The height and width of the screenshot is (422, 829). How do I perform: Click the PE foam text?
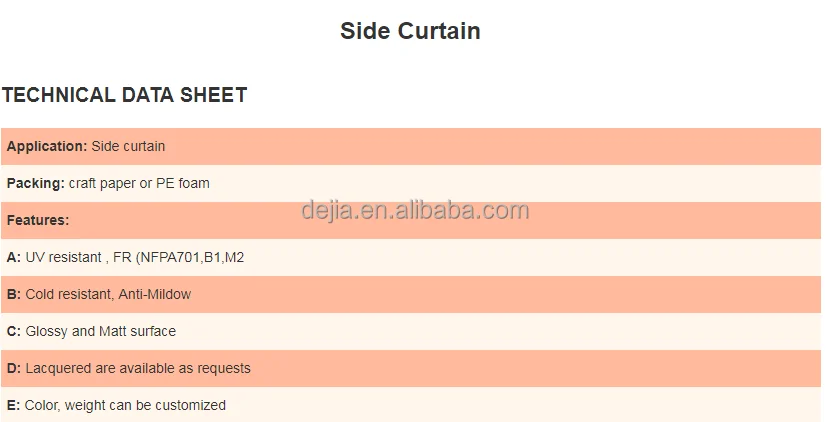(183, 184)
